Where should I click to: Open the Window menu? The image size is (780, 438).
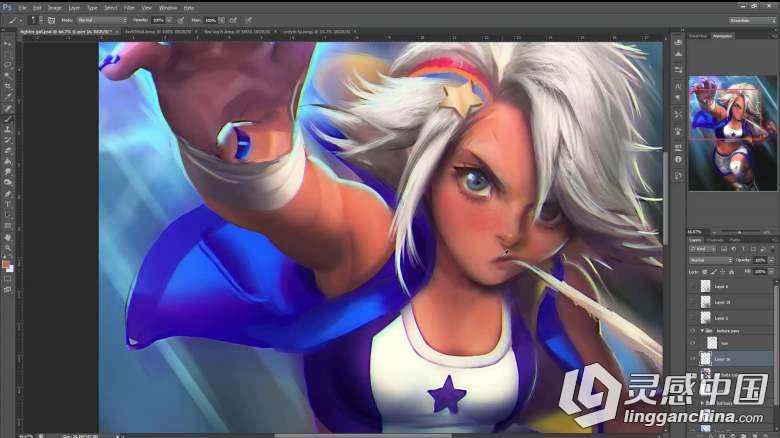tap(168, 8)
